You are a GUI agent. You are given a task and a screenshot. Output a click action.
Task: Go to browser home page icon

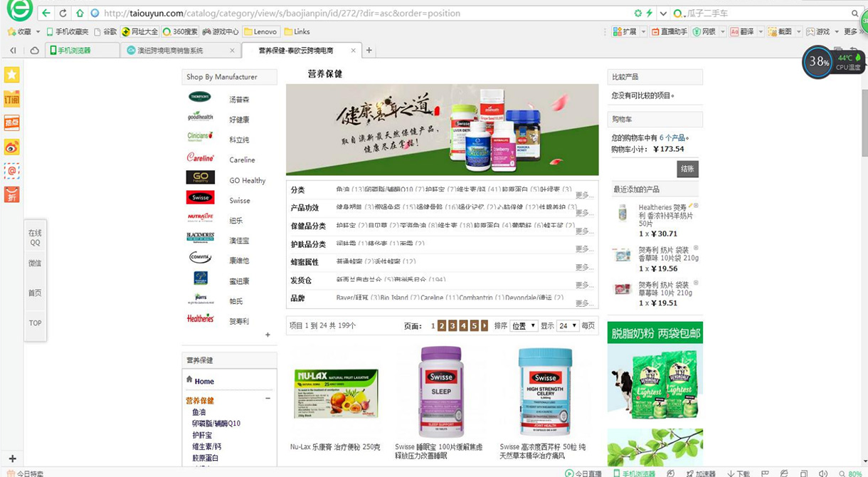tap(80, 13)
